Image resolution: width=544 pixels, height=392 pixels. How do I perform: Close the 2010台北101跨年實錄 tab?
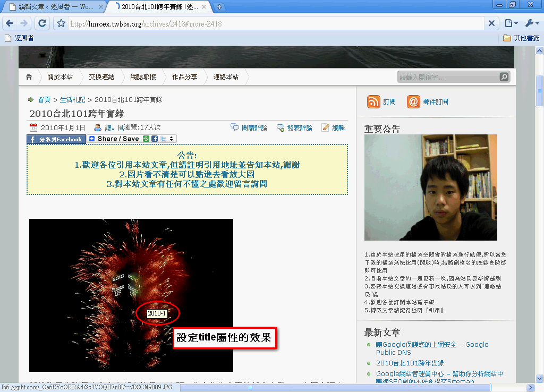pyautogui.click(x=203, y=6)
